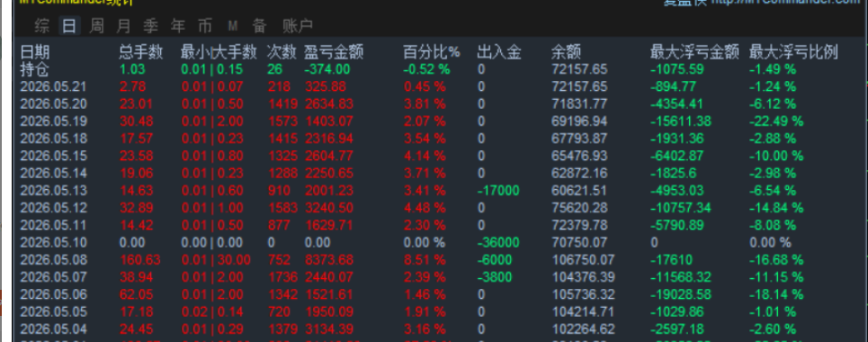Click the 次数 column header
The width and height of the screenshot is (868, 342).
282,52
